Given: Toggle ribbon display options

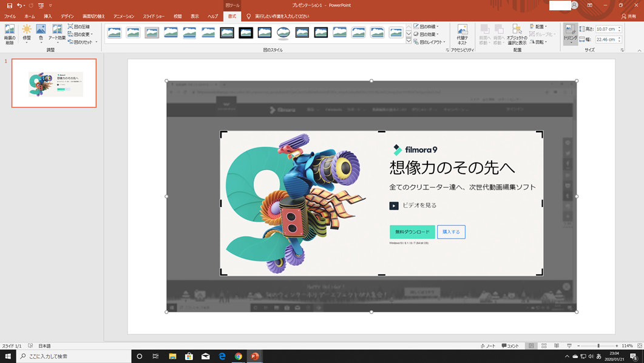Looking at the screenshot, I should pos(590,5).
